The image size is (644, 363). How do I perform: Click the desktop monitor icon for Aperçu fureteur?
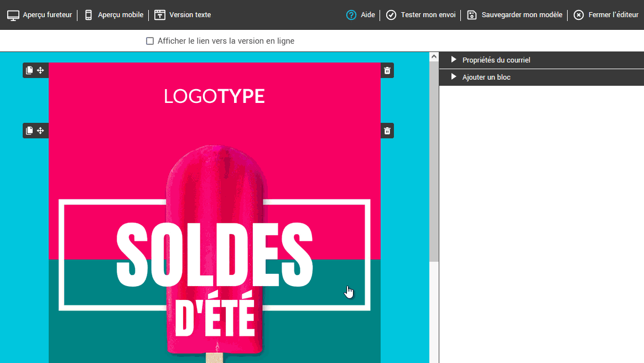pyautogui.click(x=13, y=15)
